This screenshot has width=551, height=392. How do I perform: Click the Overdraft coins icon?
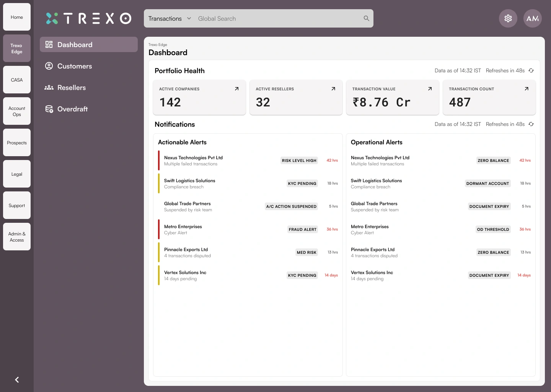click(x=49, y=109)
